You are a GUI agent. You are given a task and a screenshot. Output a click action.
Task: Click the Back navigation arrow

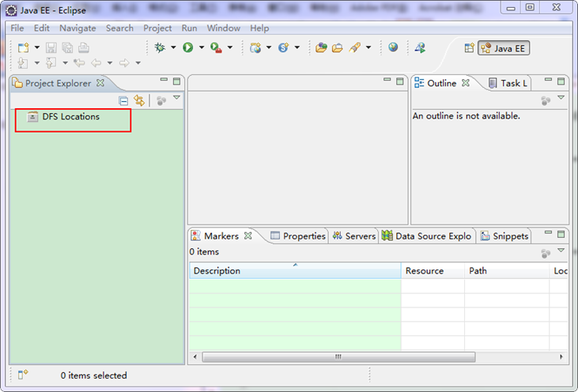(x=96, y=63)
